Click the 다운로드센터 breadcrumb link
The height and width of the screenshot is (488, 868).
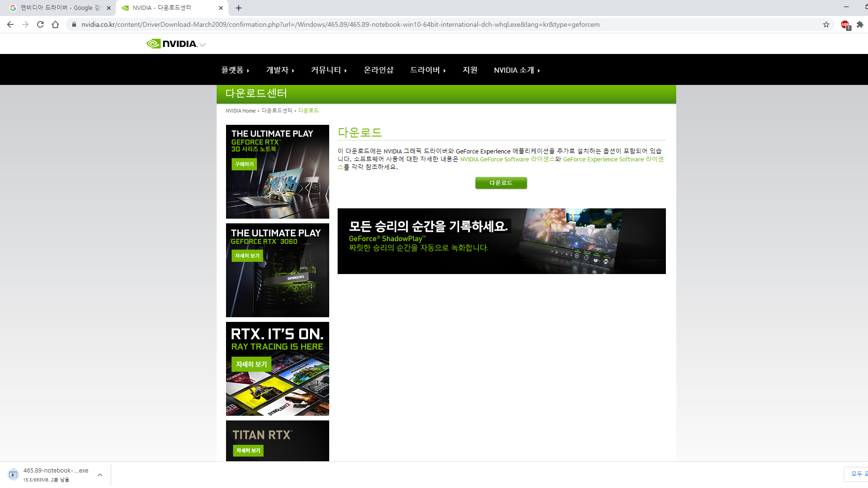[x=277, y=111]
